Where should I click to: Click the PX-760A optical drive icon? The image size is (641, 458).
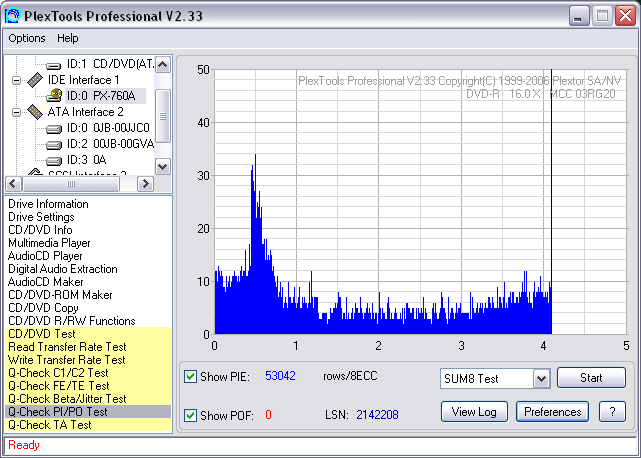54,96
